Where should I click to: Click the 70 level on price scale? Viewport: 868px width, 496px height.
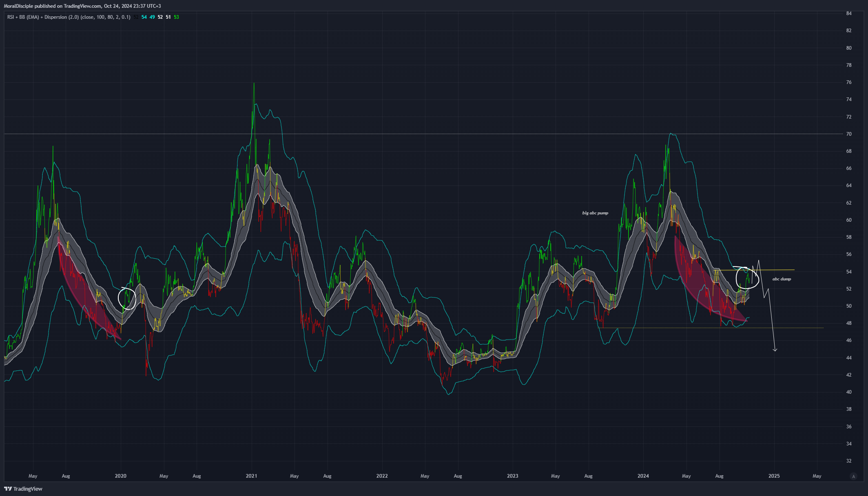point(849,134)
